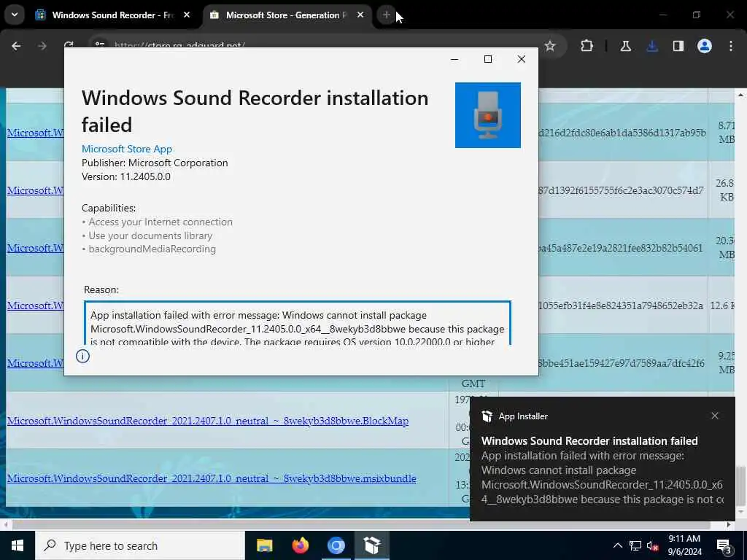This screenshot has height=560, width=747.
Task: Close the Microsoft Store Generation tab
Action: [360, 15]
